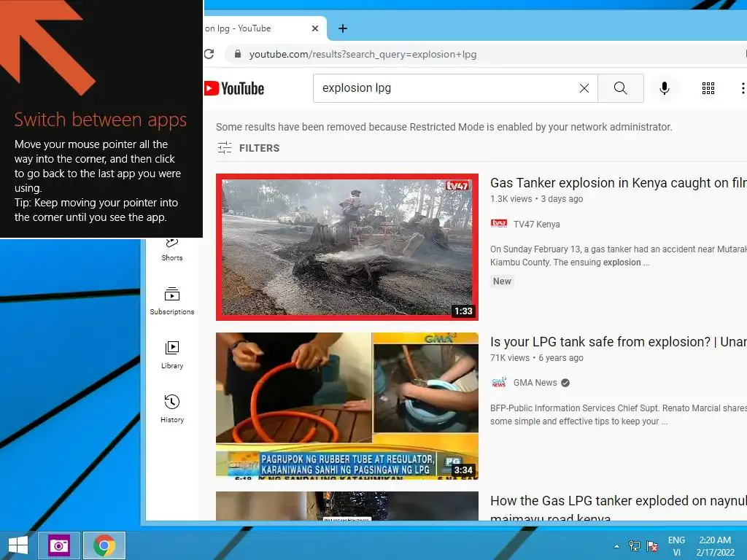Click the '71K views • 6 years ago' text

(x=536, y=358)
